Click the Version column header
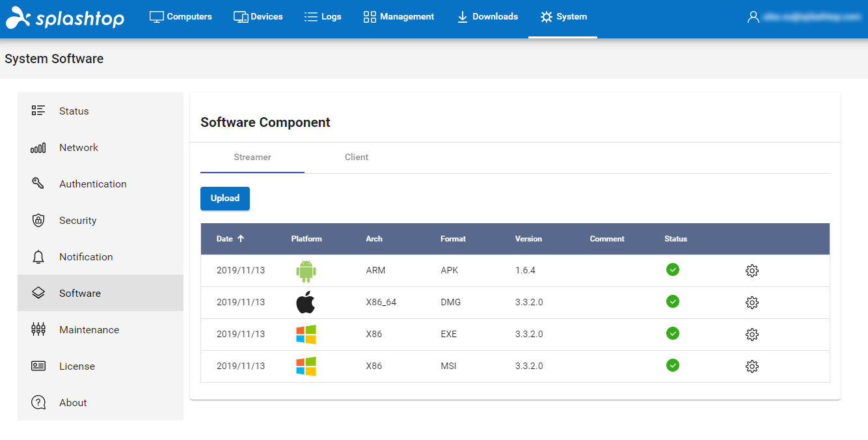The height and width of the screenshot is (440, 868). coord(528,239)
